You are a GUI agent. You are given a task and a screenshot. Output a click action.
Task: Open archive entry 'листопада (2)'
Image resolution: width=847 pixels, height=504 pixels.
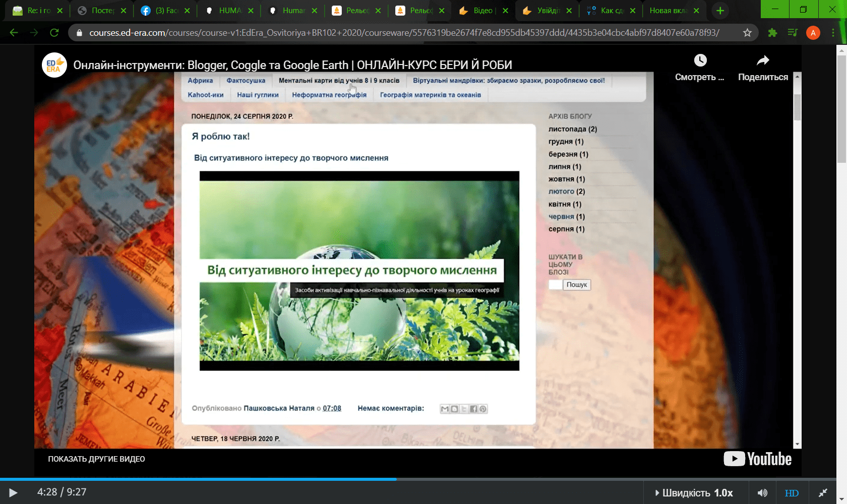[573, 129]
